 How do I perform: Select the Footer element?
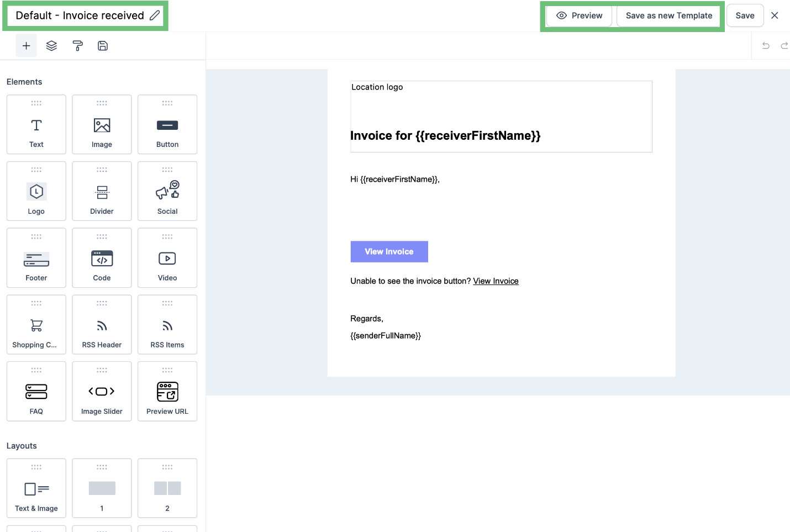[x=36, y=258]
